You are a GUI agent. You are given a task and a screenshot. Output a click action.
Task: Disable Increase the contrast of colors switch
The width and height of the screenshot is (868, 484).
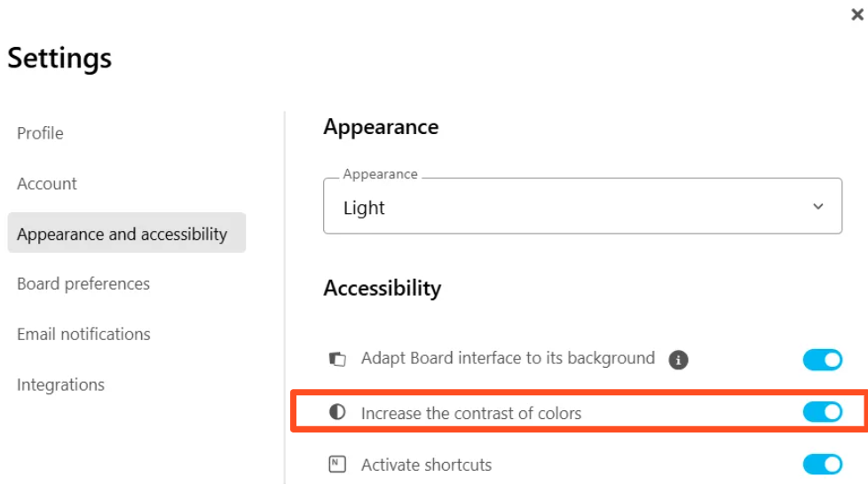pyautogui.click(x=822, y=412)
